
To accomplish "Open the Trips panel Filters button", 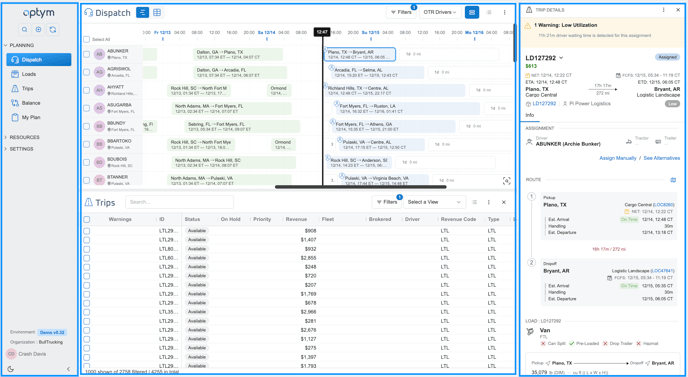I will point(387,202).
